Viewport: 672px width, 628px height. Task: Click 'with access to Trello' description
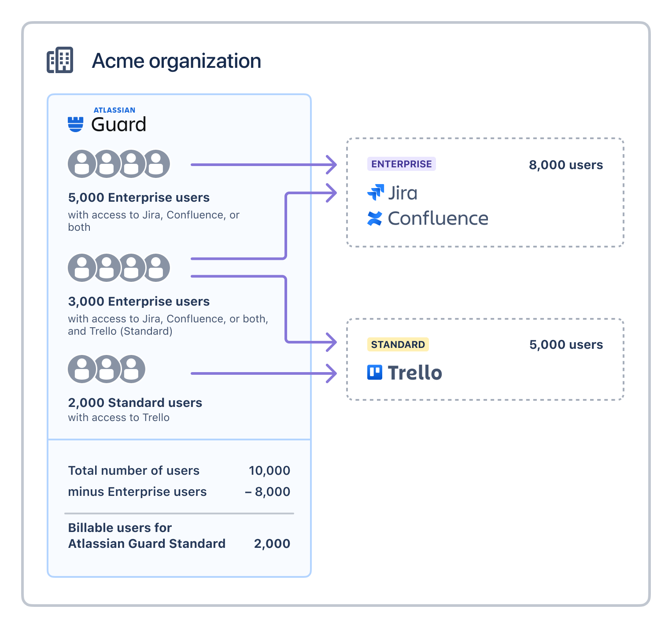[x=119, y=417]
